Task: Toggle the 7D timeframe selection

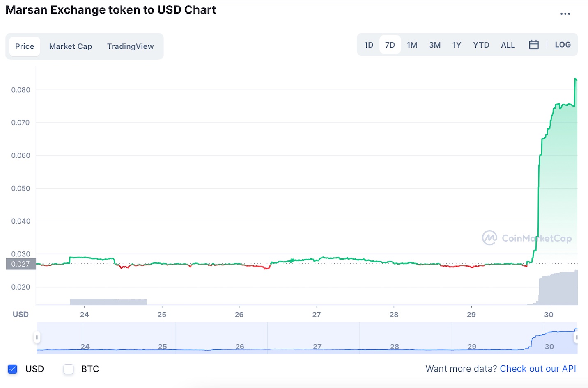Action: (390, 44)
